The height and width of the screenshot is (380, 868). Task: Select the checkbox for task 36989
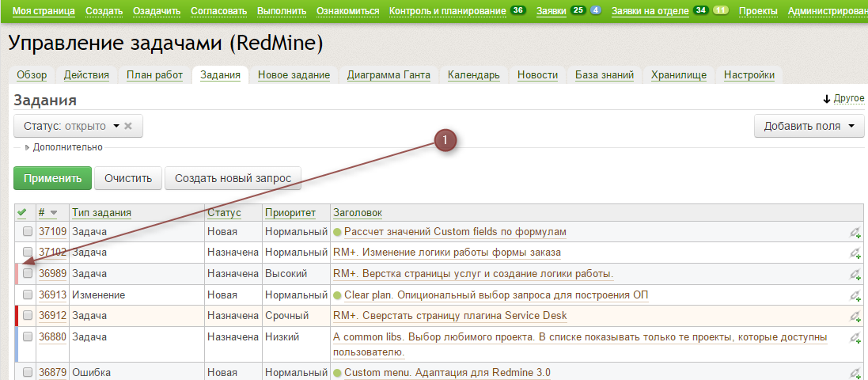pos(28,274)
